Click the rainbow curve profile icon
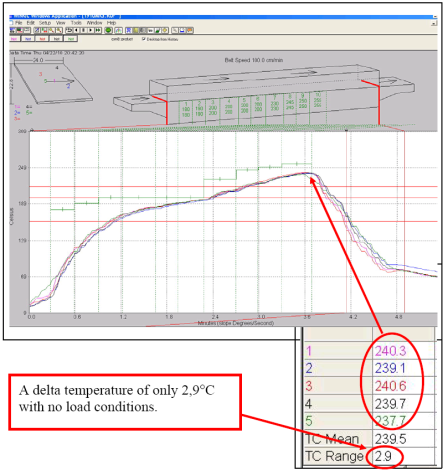This screenshot has height=476, width=448. [x=118, y=30]
